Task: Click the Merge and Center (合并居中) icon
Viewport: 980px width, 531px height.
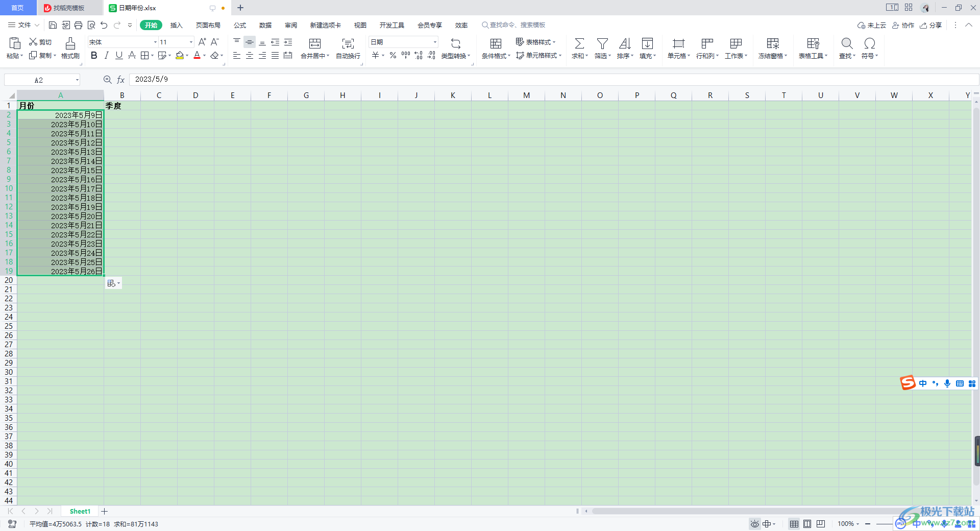Action: [x=315, y=43]
